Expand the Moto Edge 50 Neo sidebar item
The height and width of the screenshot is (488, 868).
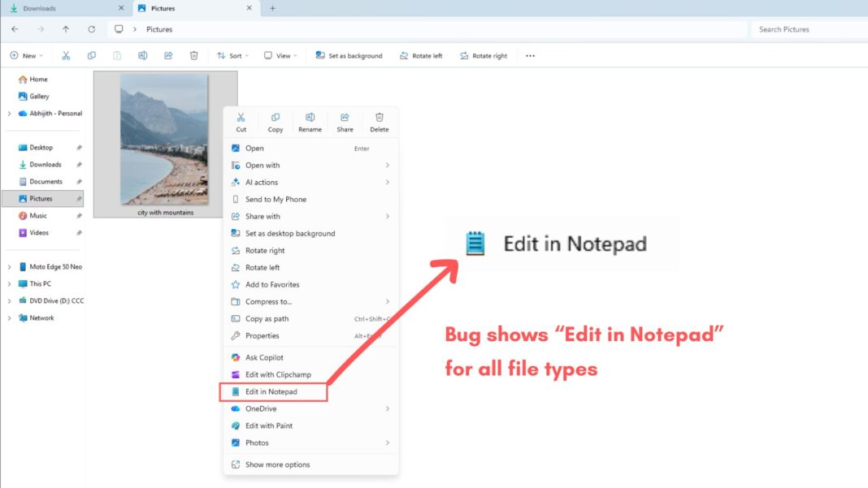tap(9, 266)
